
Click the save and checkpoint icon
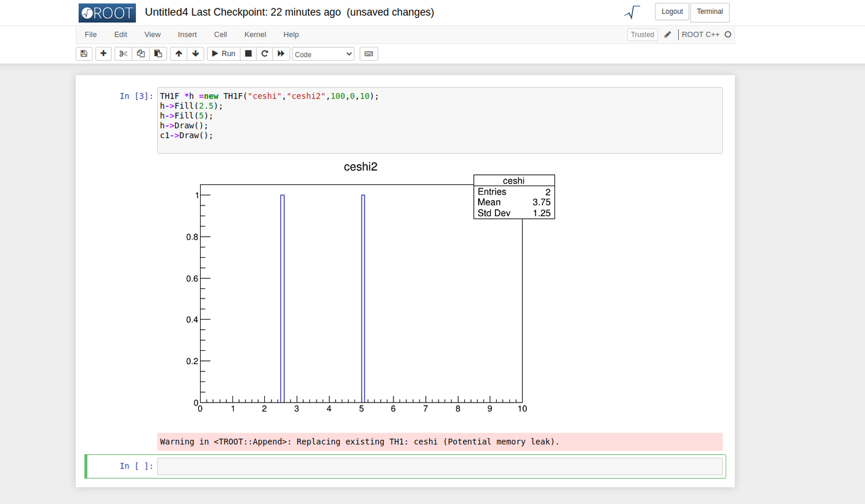click(84, 53)
